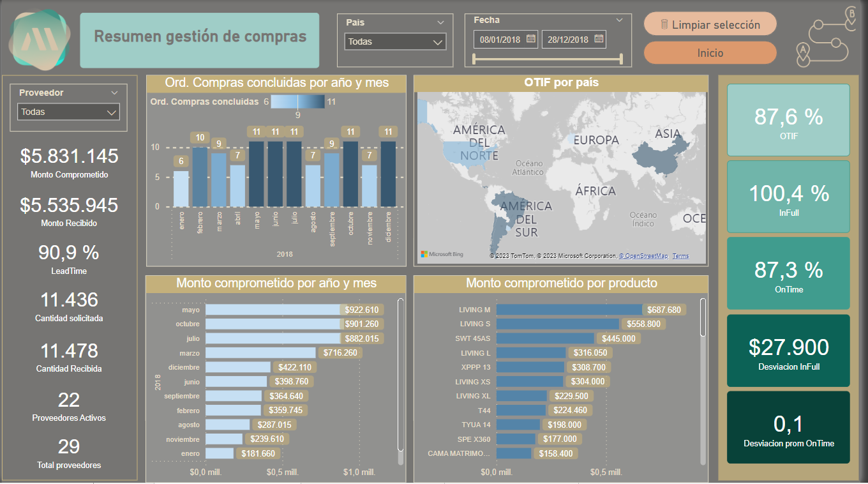Open calendar picker for start date 08/01/2018

[x=530, y=40]
